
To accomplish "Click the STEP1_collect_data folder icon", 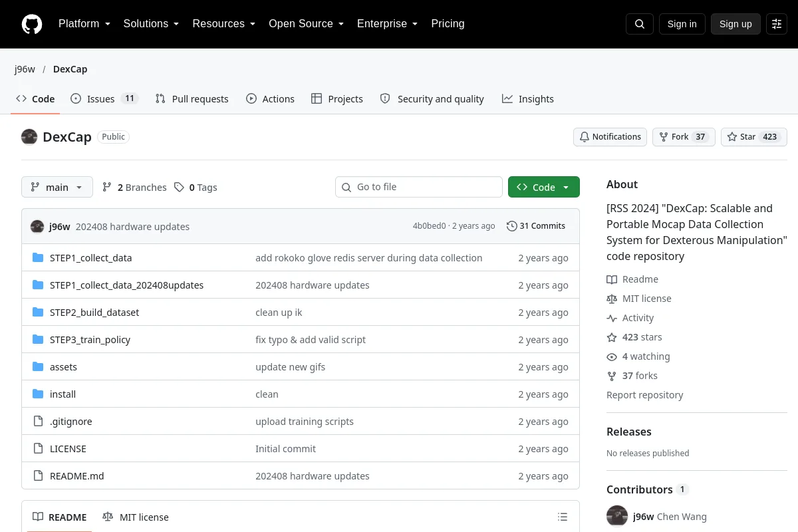I will pyautogui.click(x=38, y=258).
